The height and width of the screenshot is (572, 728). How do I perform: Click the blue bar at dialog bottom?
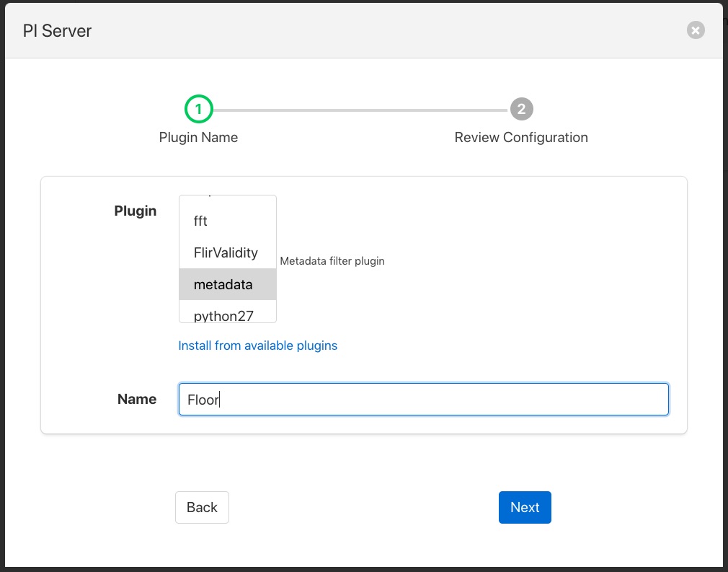click(364, 564)
